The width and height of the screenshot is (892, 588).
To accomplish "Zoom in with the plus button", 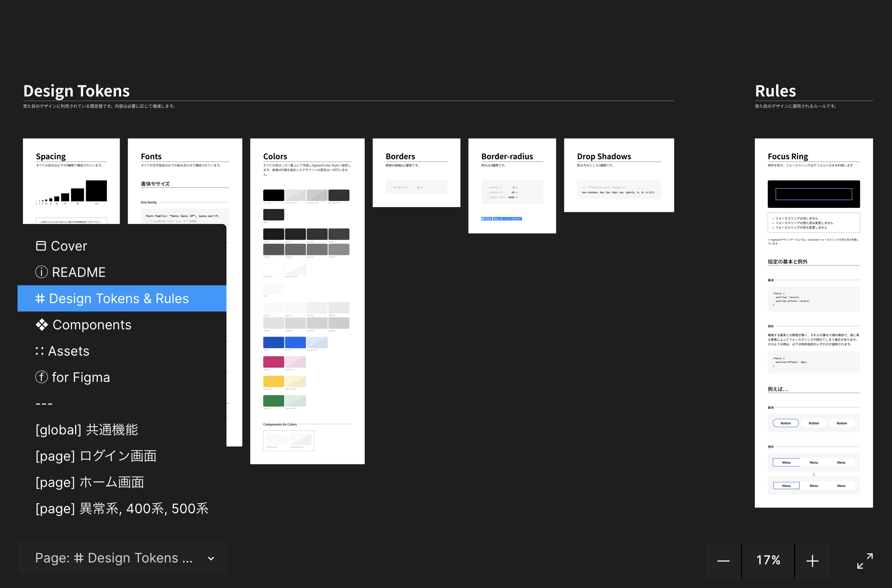I will [x=812, y=561].
